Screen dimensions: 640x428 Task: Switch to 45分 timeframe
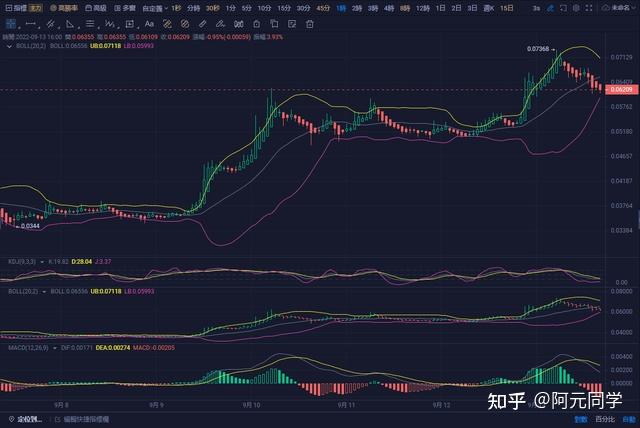pos(323,8)
